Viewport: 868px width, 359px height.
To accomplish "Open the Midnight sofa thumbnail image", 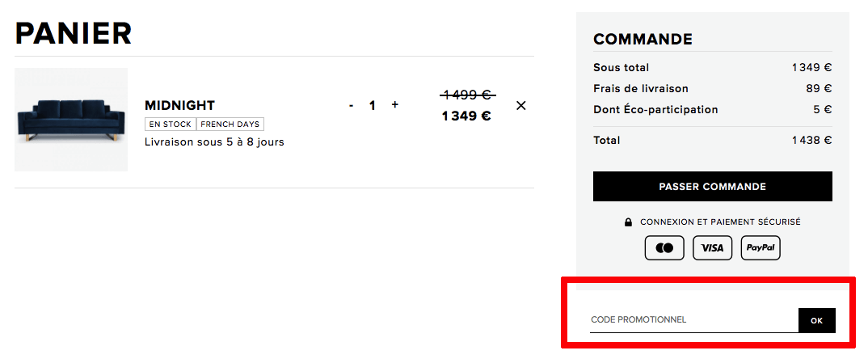I will [x=71, y=120].
